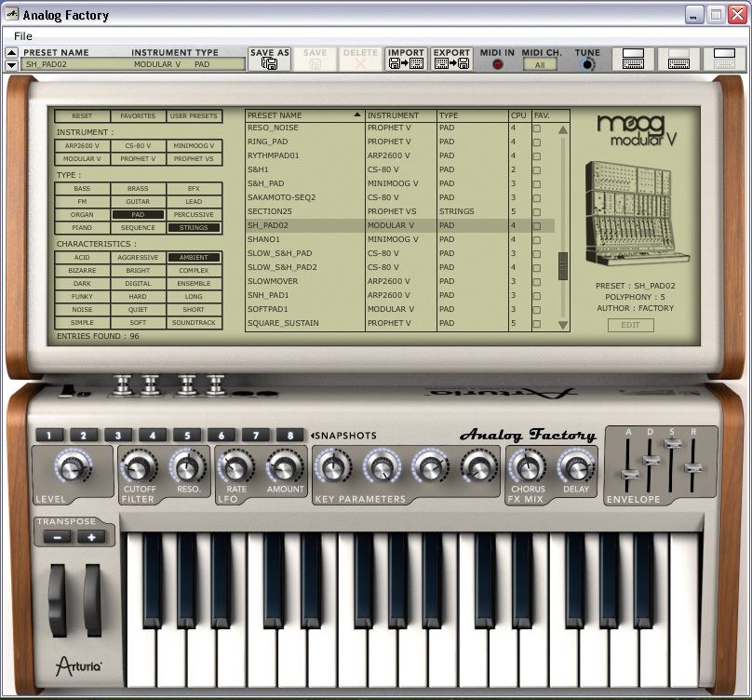The image size is (752, 700).
Task: Mark RING_PAD as favorite
Action: click(x=537, y=142)
